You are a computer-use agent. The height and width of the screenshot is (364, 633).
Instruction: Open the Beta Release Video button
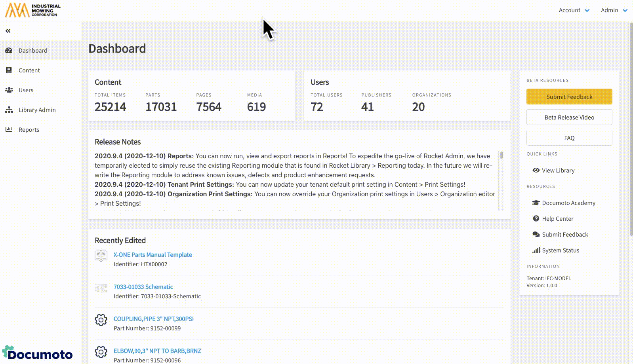pyautogui.click(x=569, y=118)
